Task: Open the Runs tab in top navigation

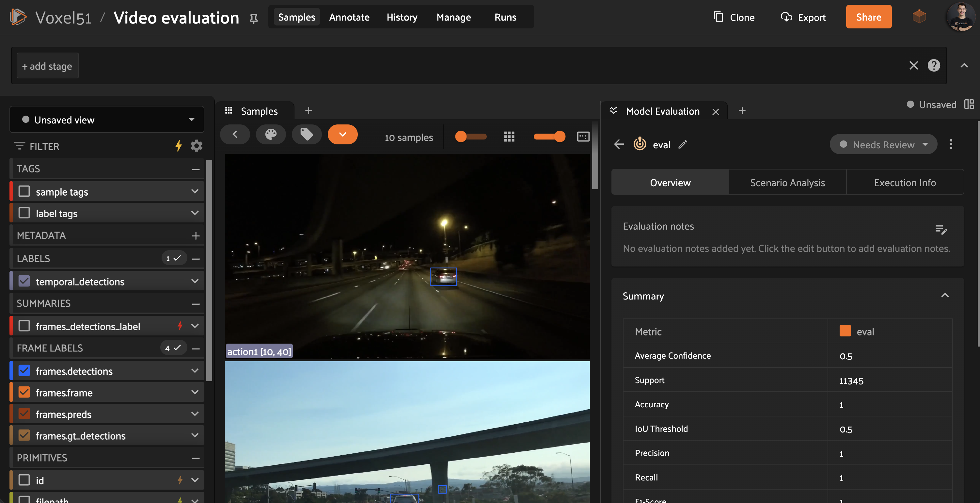Action: click(x=505, y=17)
